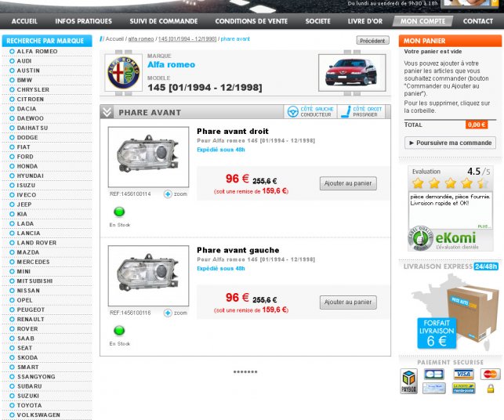The width and height of the screenshot is (504, 420).
Task: Select LAND ROVER brand
Action: pyautogui.click(x=37, y=243)
